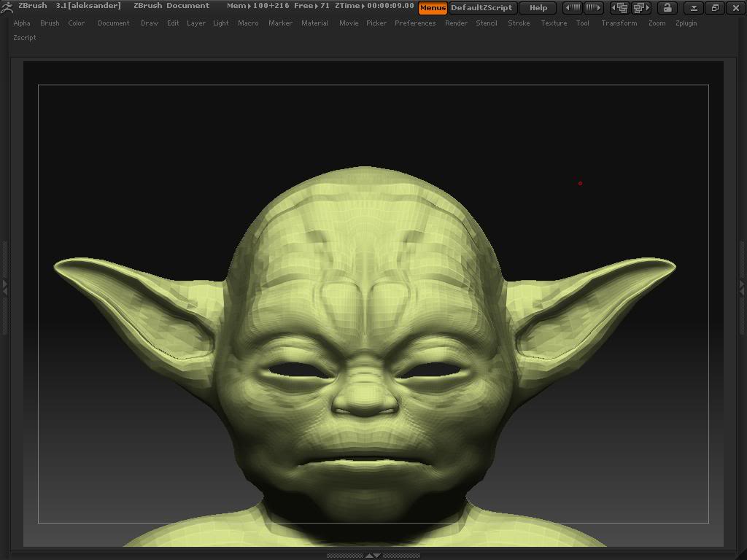Open the Stencil menu
Viewport: 747px width, 560px height.
[x=487, y=23]
